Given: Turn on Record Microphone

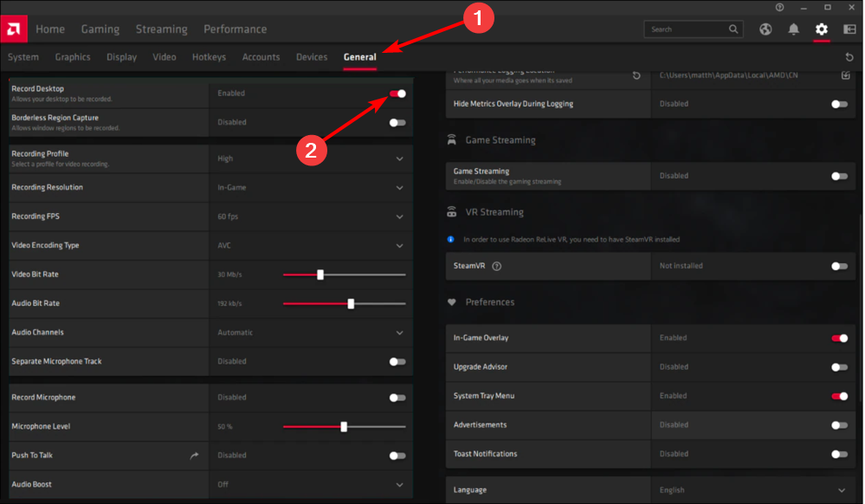Looking at the screenshot, I should [x=397, y=397].
